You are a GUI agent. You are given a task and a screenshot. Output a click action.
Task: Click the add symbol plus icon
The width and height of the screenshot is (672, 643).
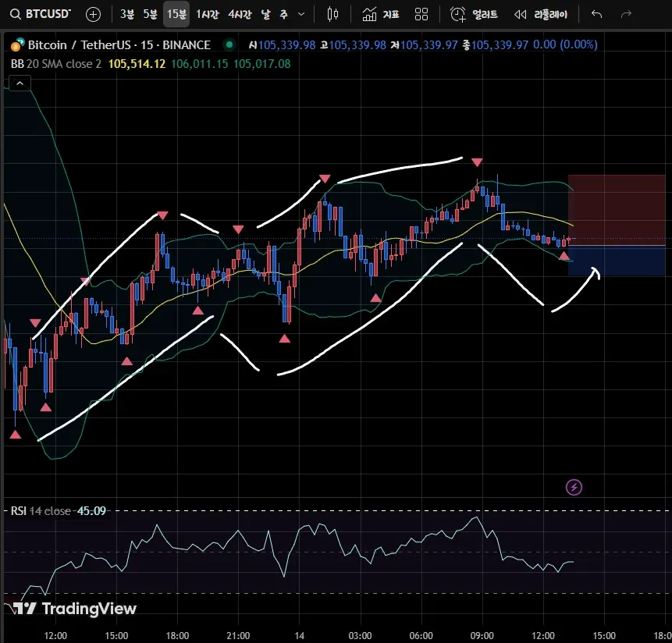[x=93, y=14]
